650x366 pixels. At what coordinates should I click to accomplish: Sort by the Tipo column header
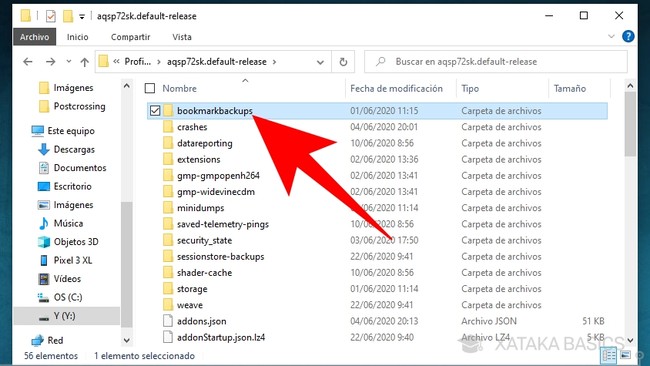coord(470,88)
